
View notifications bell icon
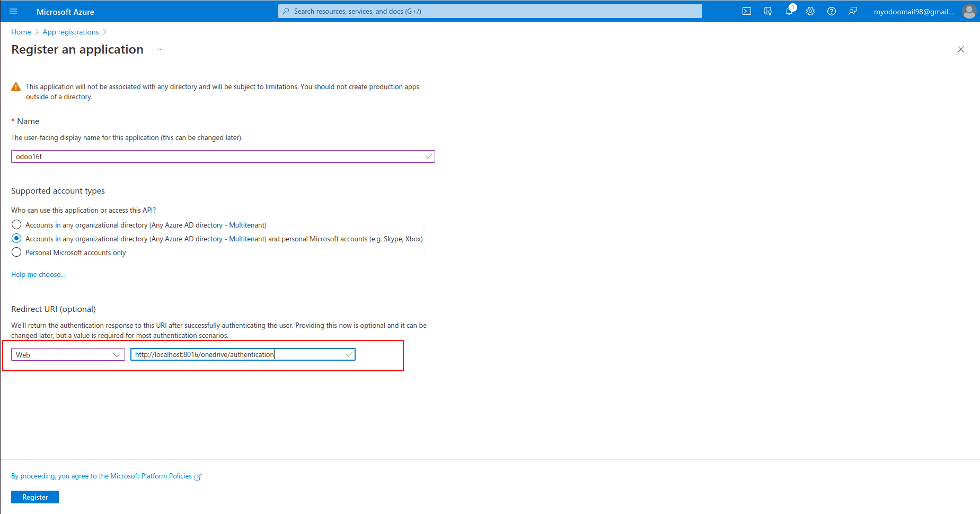click(789, 11)
